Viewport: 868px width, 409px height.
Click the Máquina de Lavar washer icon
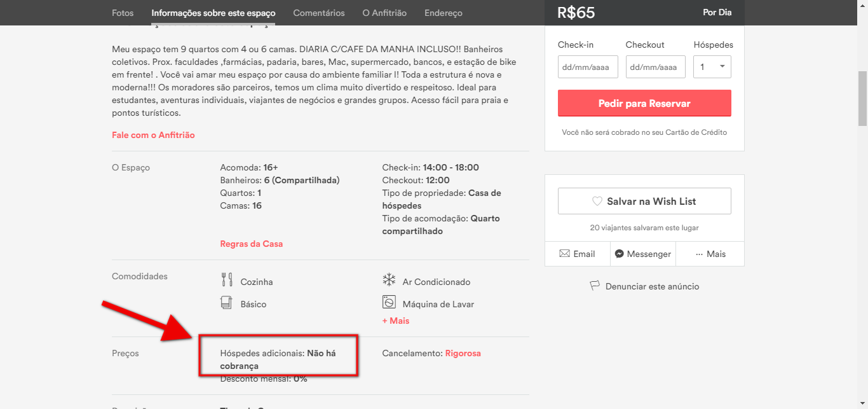pos(389,302)
